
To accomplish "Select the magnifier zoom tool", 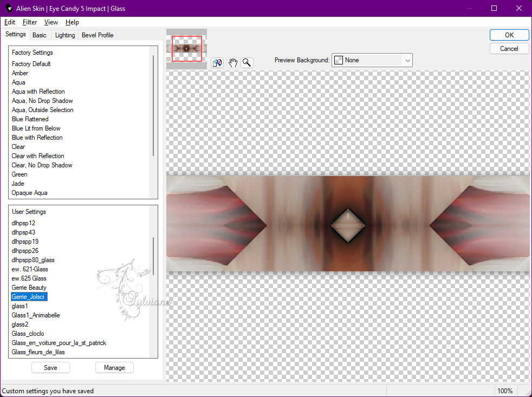I will click(x=247, y=63).
